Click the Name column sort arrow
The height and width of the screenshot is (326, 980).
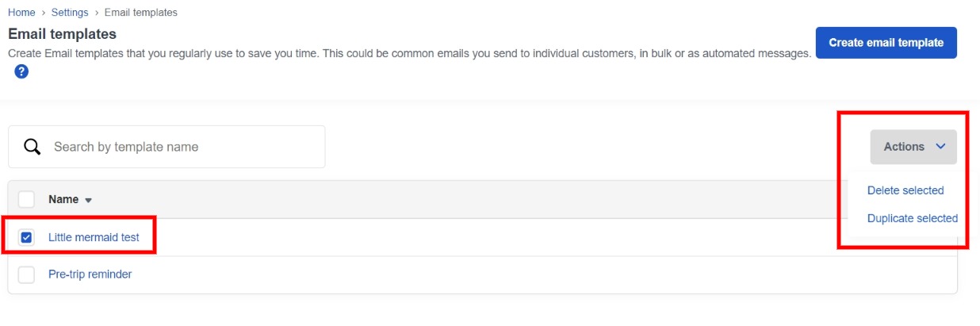[88, 200]
